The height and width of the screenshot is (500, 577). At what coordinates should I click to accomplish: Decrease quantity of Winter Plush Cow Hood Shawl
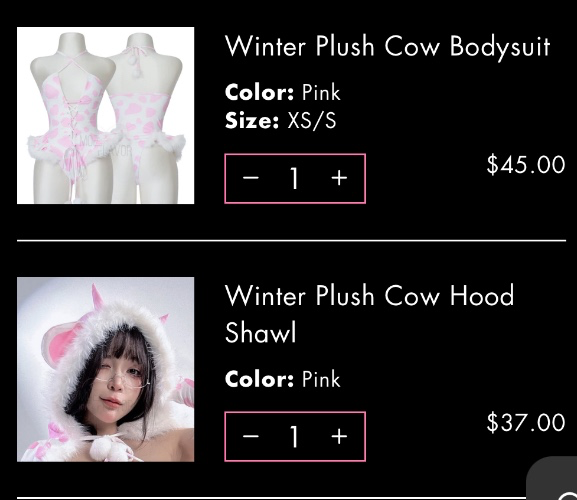[251, 436]
